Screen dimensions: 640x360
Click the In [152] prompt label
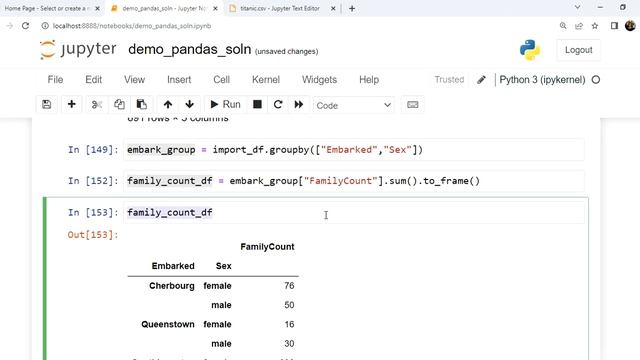[x=93, y=181]
